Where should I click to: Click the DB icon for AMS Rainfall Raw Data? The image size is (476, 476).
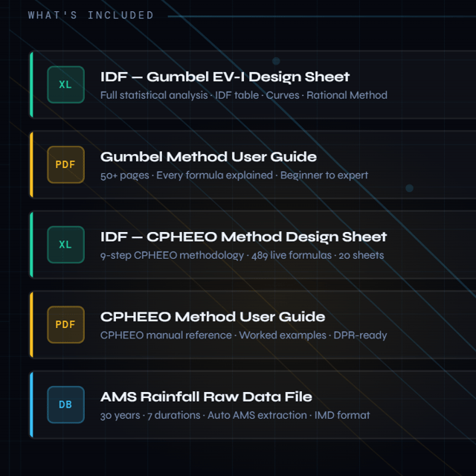click(x=66, y=405)
